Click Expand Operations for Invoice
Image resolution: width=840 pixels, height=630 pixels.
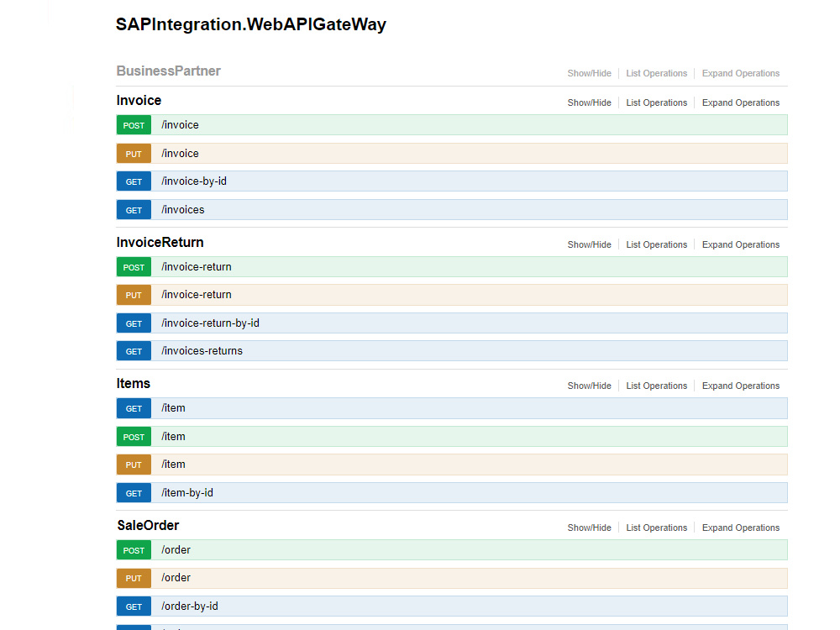(740, 102)
